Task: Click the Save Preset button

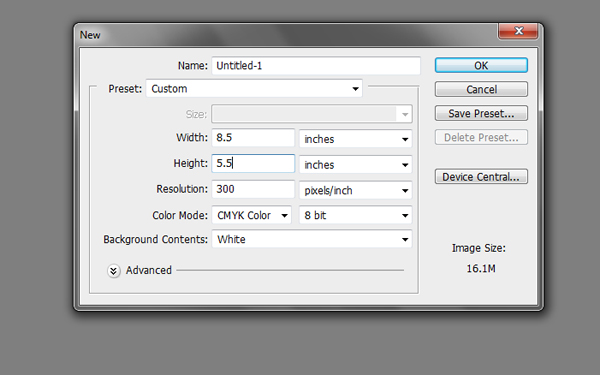Action: point(481,113)
